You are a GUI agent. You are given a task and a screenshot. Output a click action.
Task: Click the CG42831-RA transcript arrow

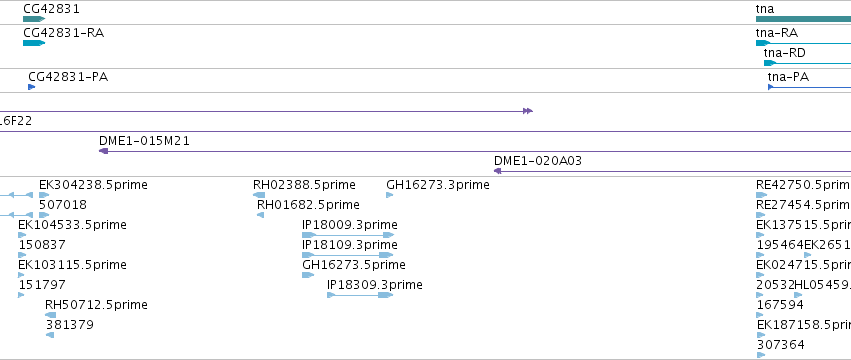34,43
